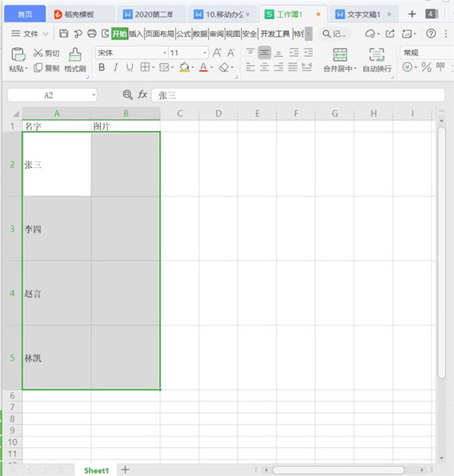This screenshot has height=476, width=454.
Task: Toggle italic formatting with the I button
Action: click(x=115, y=67)
